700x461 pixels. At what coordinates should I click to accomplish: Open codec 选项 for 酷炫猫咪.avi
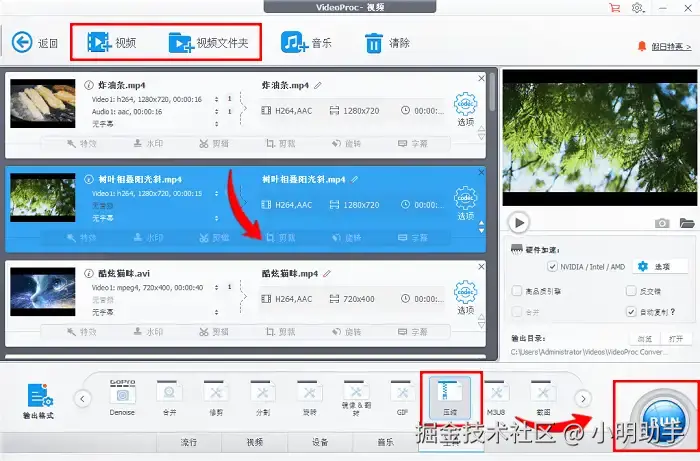(x=466, y=298)
